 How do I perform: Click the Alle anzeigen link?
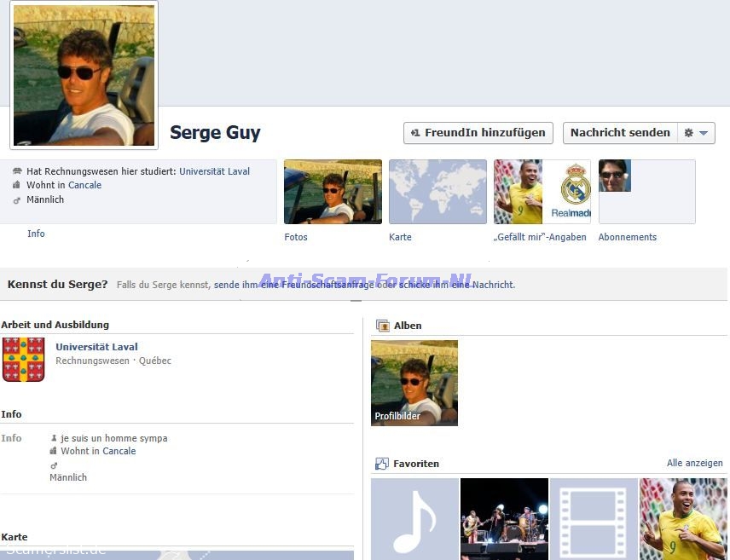click(694, 464)
